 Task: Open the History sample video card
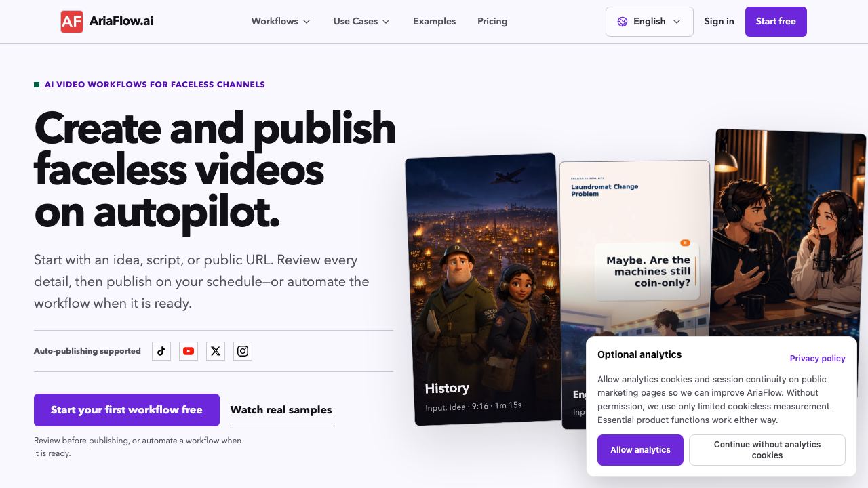[x=483, y=290]
